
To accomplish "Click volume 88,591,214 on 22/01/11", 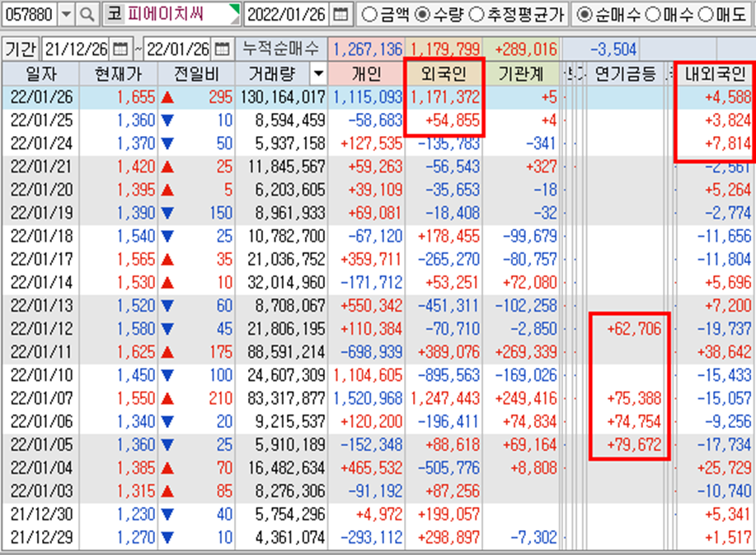I will click(286, 352).
